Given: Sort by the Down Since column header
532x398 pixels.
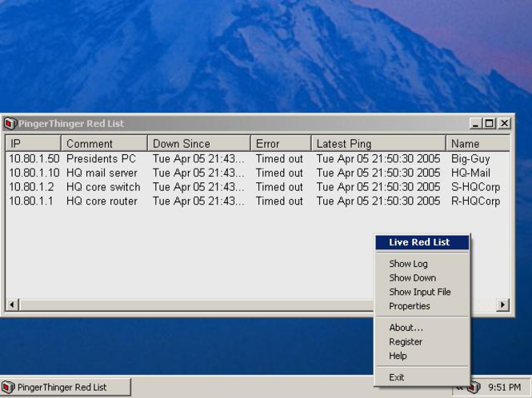Looking at the screenshot, I should 199,143.
